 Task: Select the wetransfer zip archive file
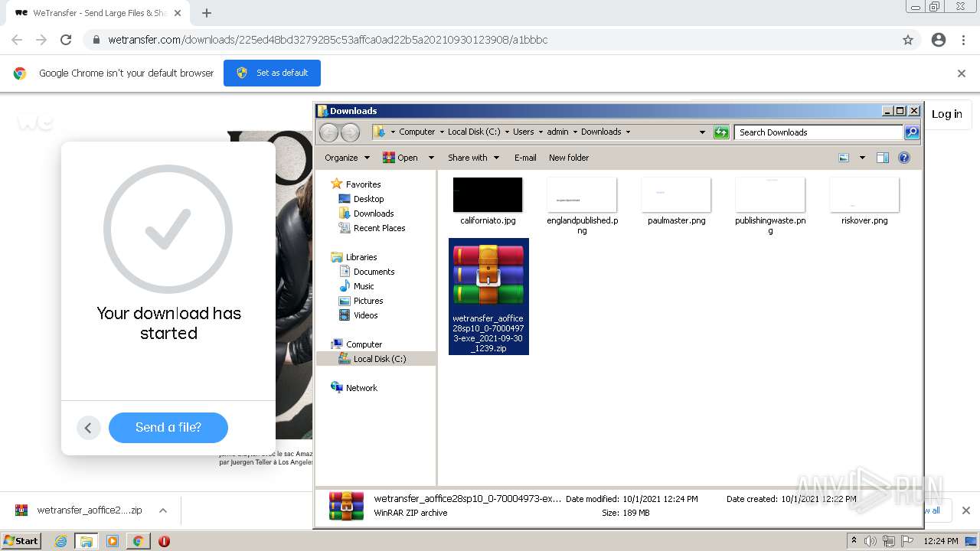click(488, 297)
